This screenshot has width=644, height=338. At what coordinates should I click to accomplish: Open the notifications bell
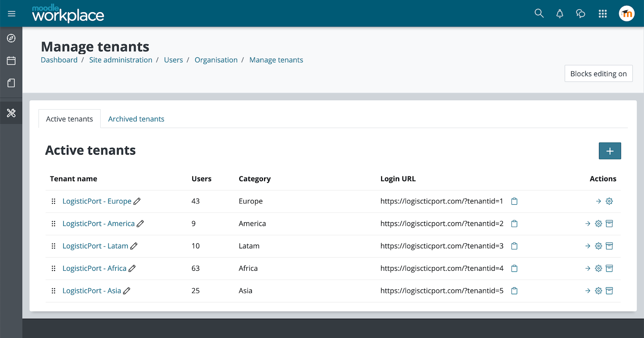[559, 14]
